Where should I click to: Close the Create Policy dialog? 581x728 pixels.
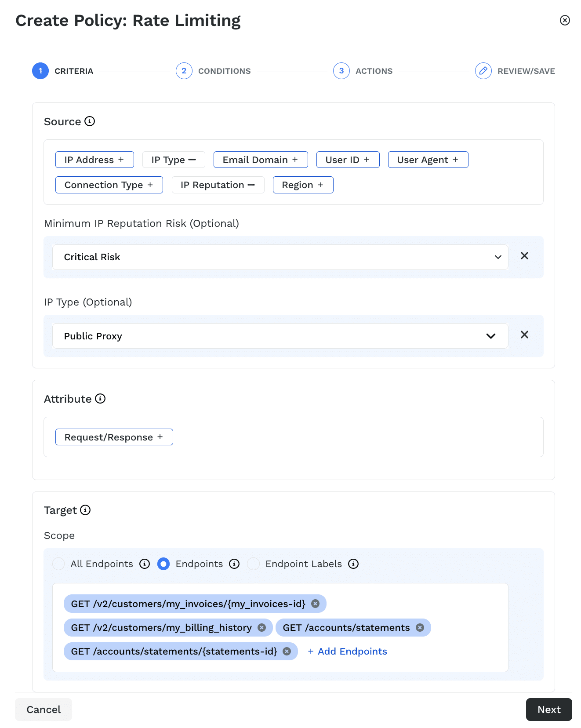point(565,20)
